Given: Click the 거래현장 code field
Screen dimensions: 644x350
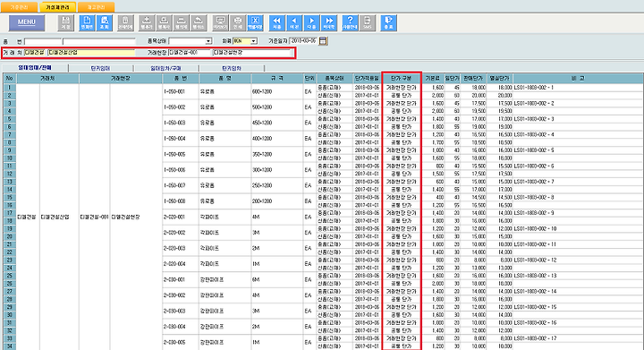Looking at the screenshot, I should [190, 53].
